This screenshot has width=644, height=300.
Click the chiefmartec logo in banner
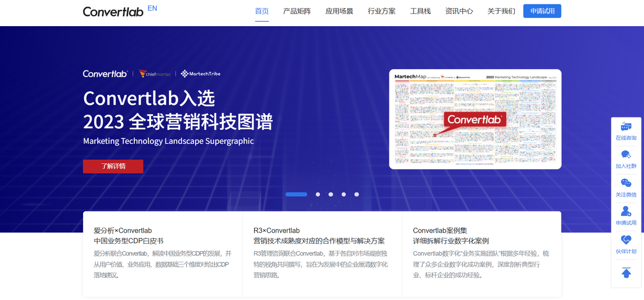[x=155, y=74]
